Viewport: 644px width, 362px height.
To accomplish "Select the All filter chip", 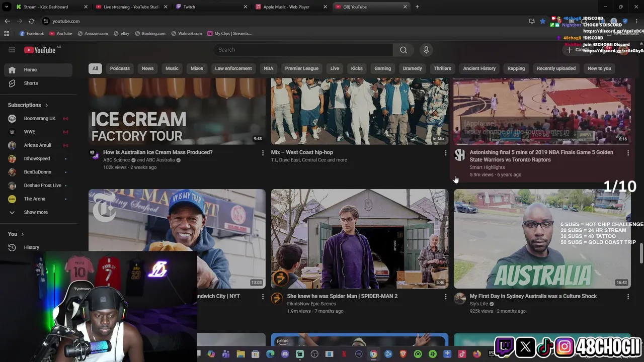I will click(x=95, y=68).
